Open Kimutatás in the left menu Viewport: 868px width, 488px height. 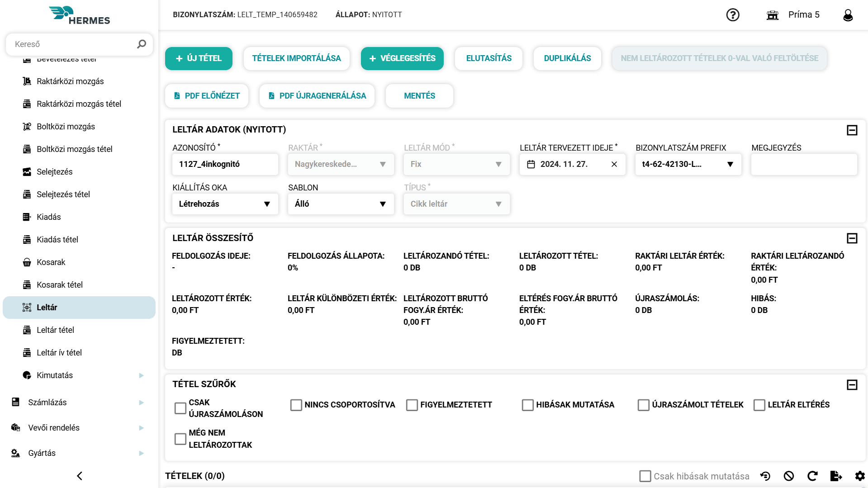click(54, 375)
